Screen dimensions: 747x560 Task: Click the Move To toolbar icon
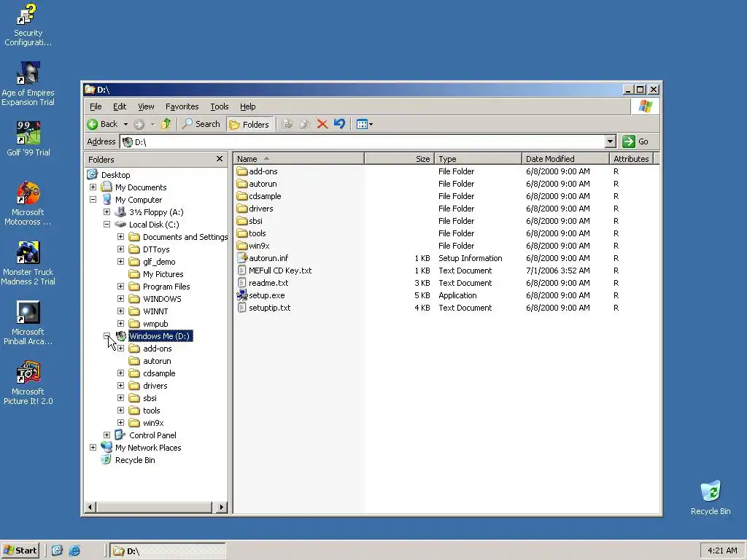coord(287,124)
